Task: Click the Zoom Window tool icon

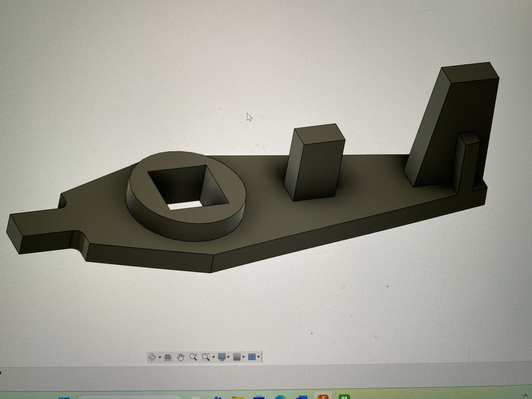Action: click(x=206, y=357)
